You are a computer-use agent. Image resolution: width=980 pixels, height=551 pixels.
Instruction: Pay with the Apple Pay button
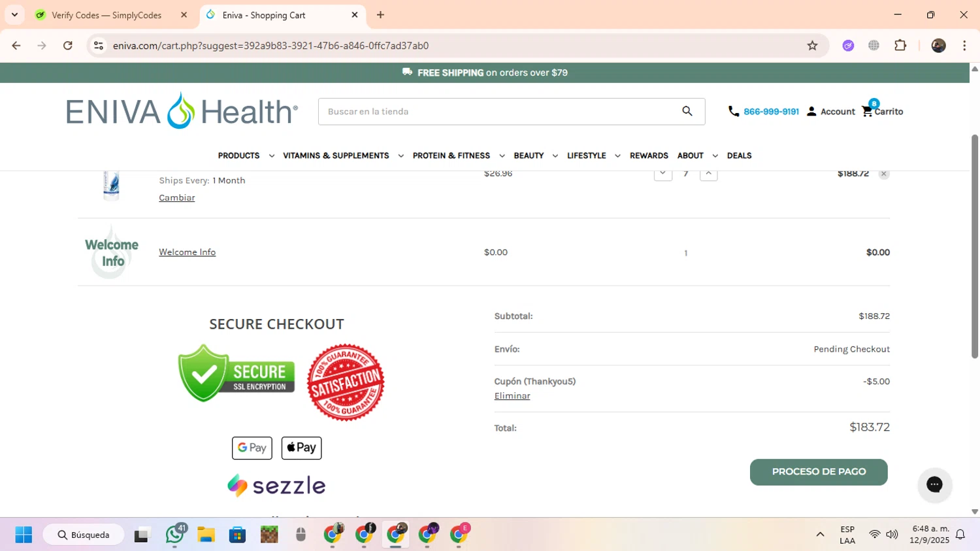coord(301,448)
